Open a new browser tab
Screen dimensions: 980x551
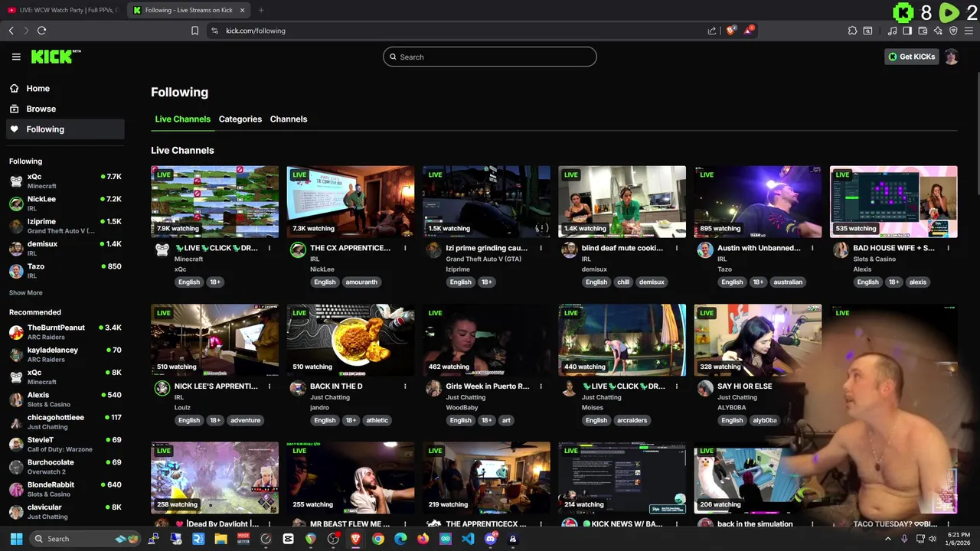point(261,10)
